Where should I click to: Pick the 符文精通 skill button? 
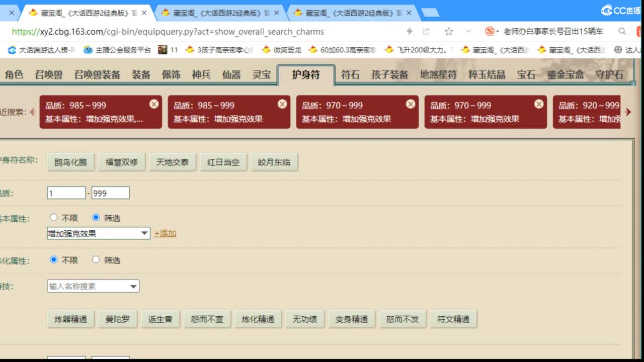pos(453,319)
